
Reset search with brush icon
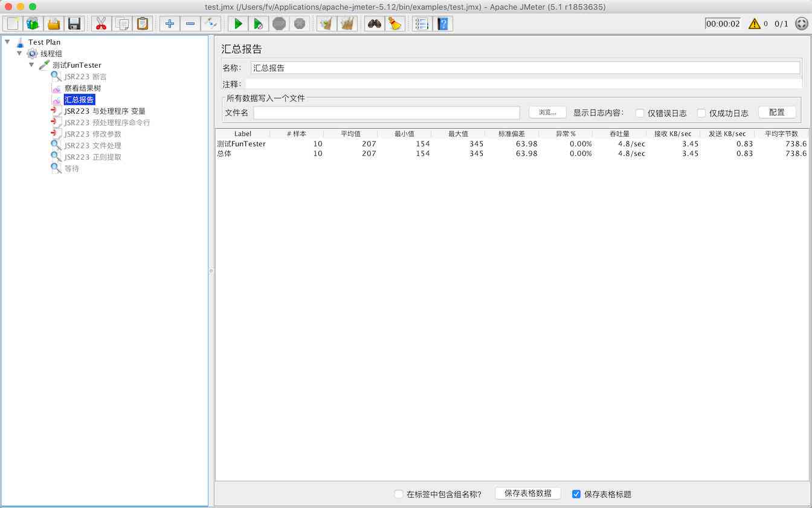[x=395, y=24]
